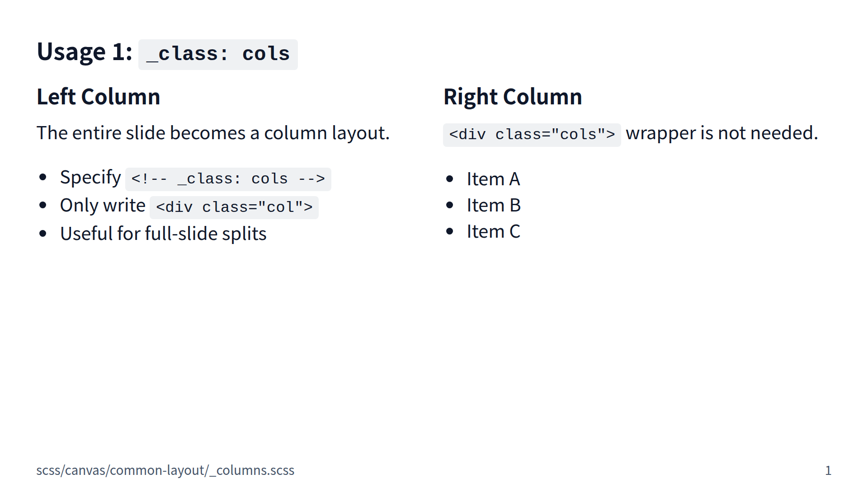Click the bullet dot before "Item A"
This screenshot has width=868, height=488.
click(x=449, y=179)
